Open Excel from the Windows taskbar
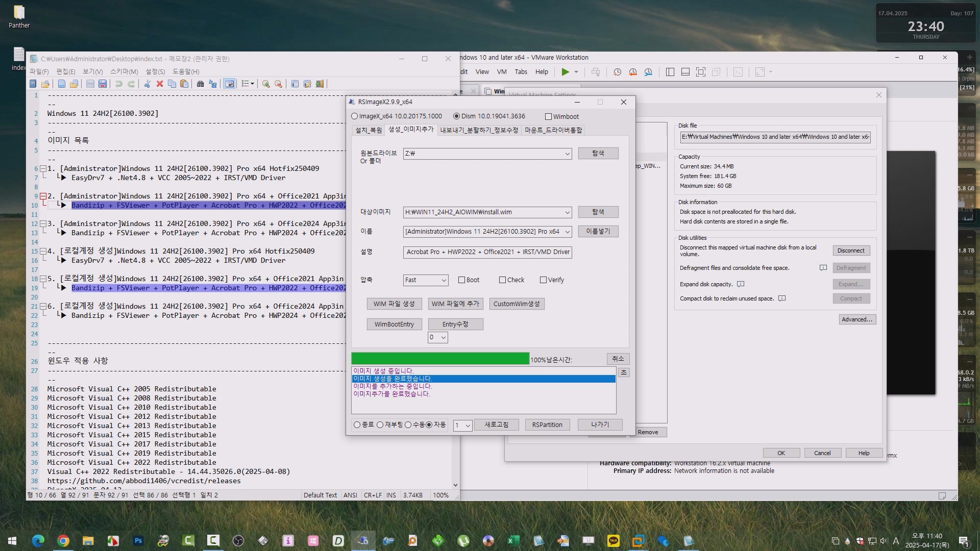Viewport: 980px width, 551px height. click(x=513, y=541)
